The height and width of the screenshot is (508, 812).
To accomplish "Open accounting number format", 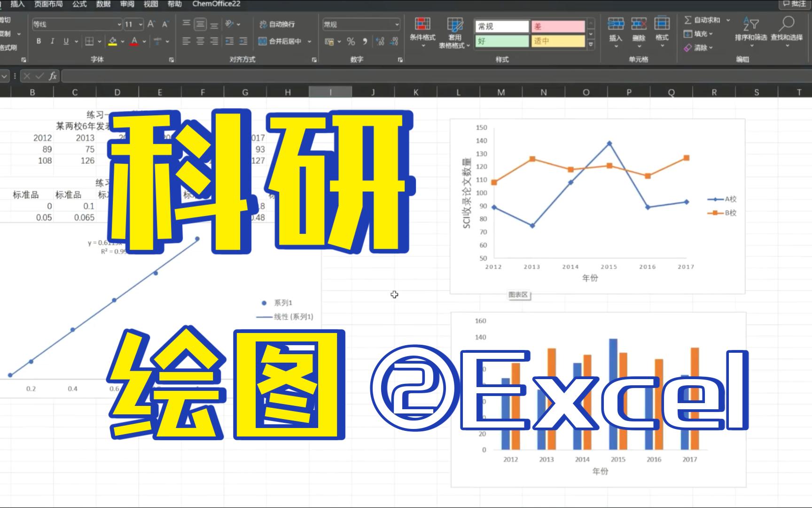I will point(329,41).
